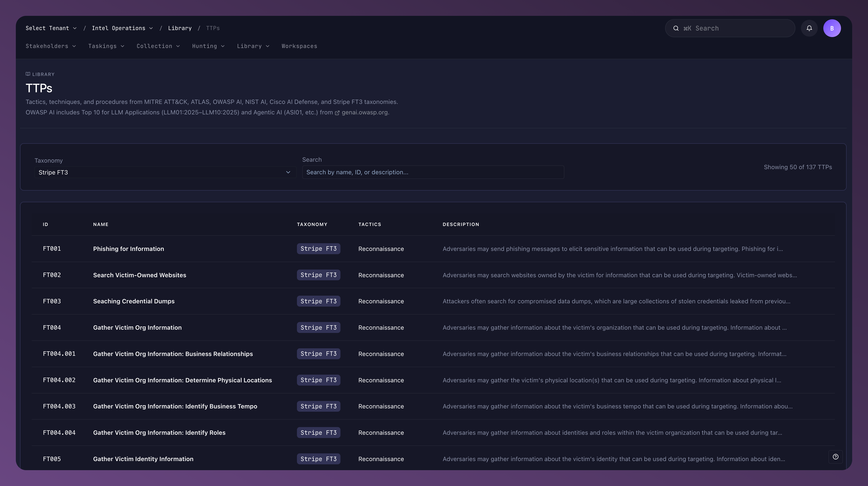Go to the Workspaces tab

click(299, 46)
